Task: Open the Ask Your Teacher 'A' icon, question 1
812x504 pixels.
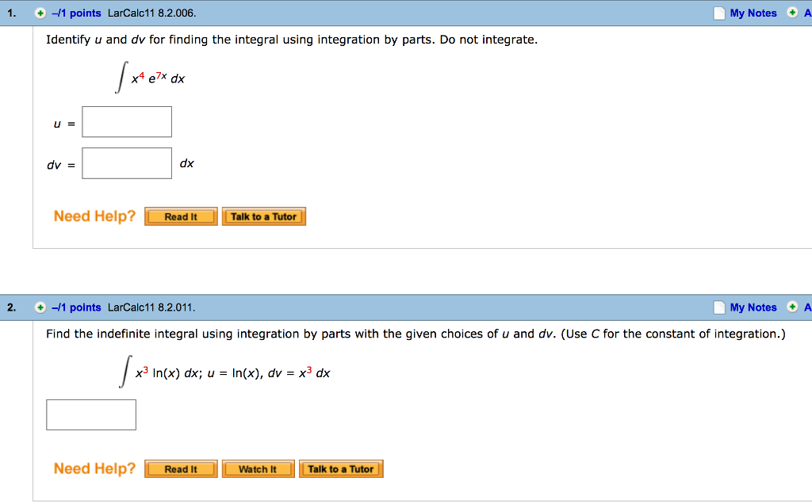Action: (x=807, y=13)
